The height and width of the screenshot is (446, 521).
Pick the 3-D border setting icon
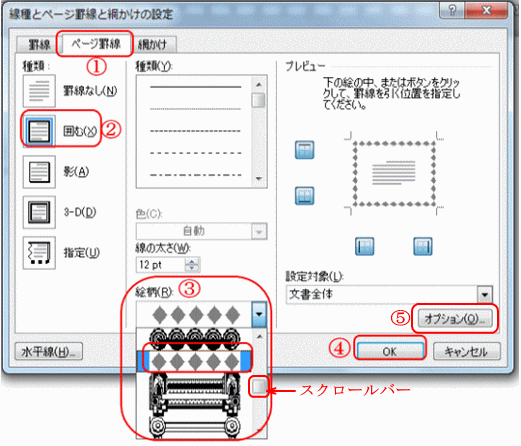(x=39, y=212)
